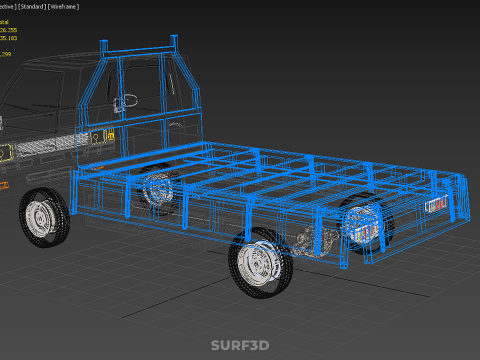Open the [Standard] viewport shading menu
480x360 pixels.
pyautogui.click(x=32, y=7)
